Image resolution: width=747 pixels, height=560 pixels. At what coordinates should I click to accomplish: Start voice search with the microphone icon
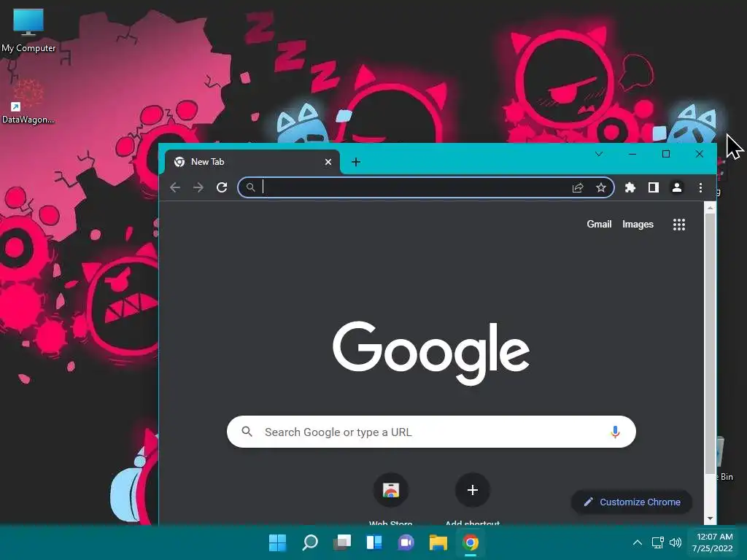click(615, 432)
